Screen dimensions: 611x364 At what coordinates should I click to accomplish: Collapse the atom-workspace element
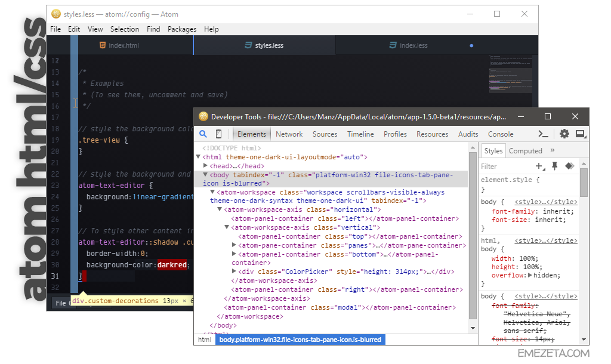[212, 192]
